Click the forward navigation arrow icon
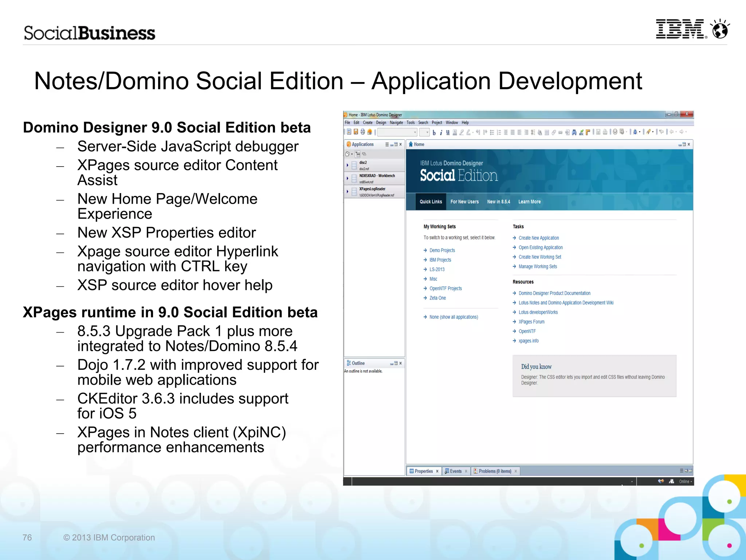 tap(682, 132)
